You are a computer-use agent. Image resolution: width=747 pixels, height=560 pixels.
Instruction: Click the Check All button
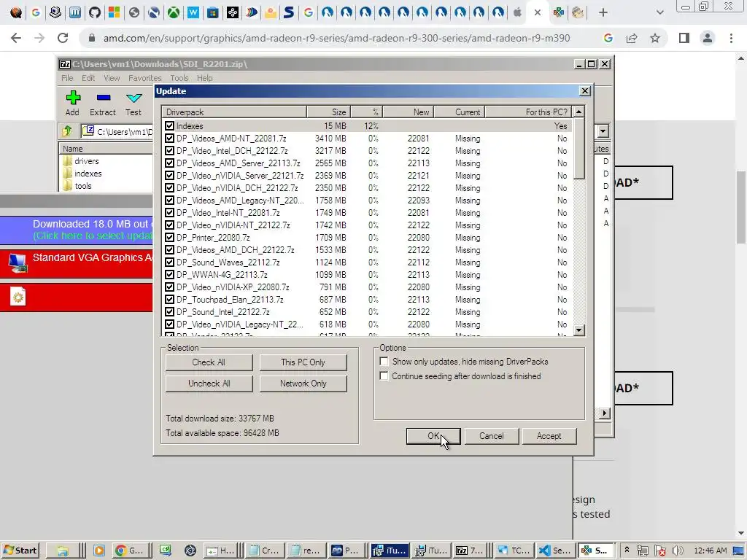209,362
